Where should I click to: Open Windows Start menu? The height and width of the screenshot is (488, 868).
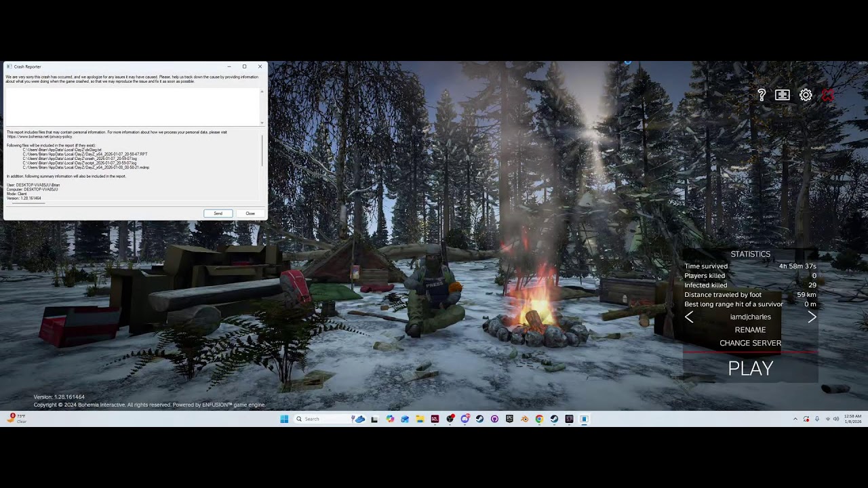point(284,419)
